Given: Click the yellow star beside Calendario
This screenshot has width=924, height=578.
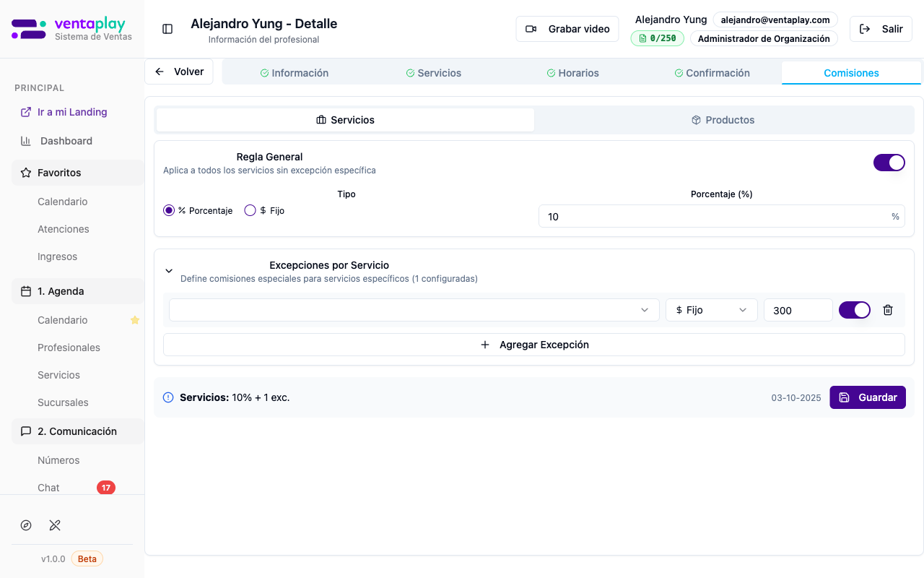Looking at the screenshot, I should coord(134,320).
